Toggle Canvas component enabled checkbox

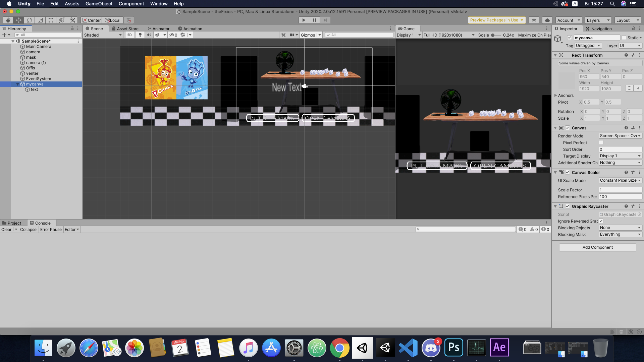pos(568,128)
